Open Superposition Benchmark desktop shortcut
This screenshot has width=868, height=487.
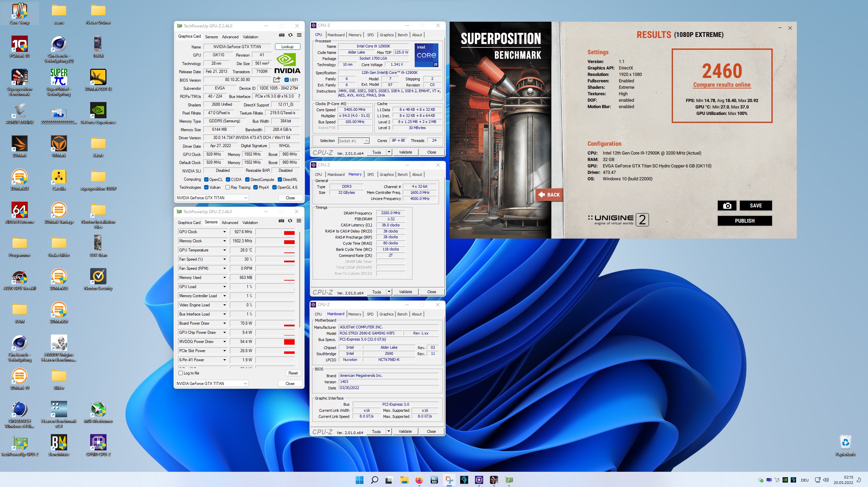[x=20, y=82]
